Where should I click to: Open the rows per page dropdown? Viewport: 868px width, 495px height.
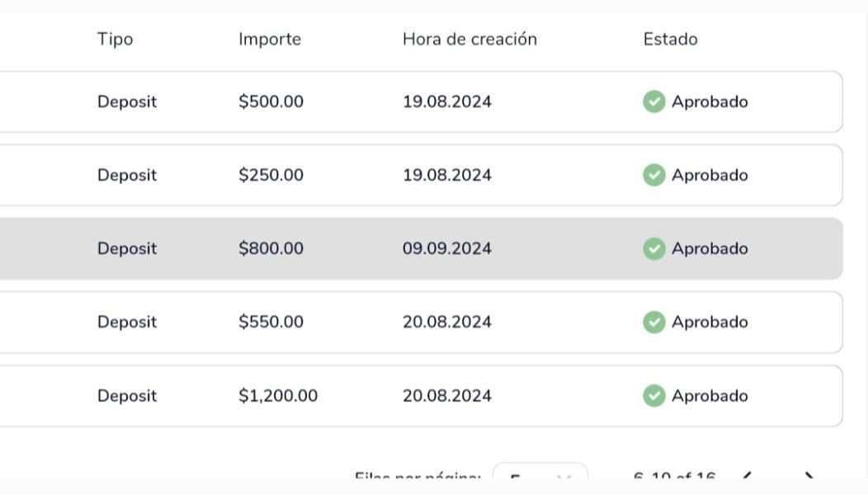point(540,473)
